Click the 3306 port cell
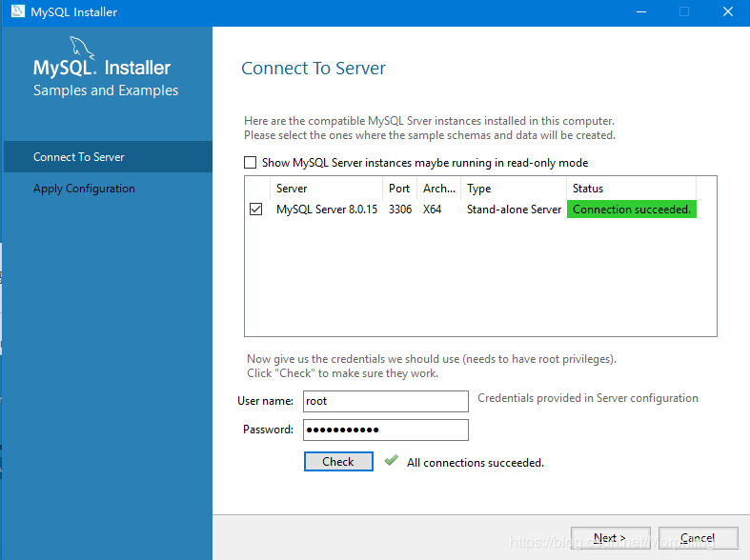The image size is (750, 560). pyautogui.click(x=400, y=210)
